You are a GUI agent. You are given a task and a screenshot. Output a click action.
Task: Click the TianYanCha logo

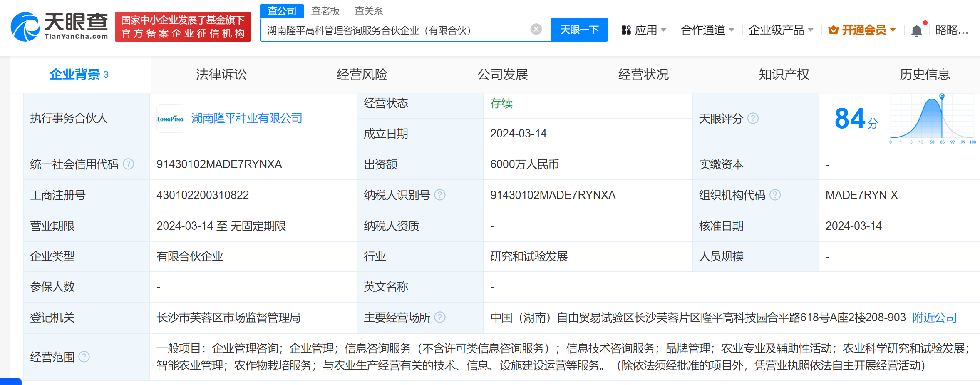[59, 27]
